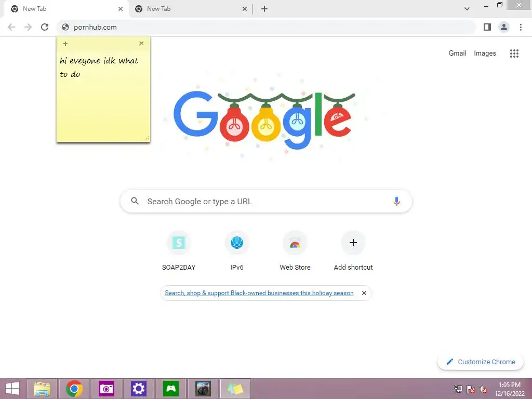Open the SOAP2DAY shortcut
The width and height of the screenshot is (532, 399).
pos(179,250)
